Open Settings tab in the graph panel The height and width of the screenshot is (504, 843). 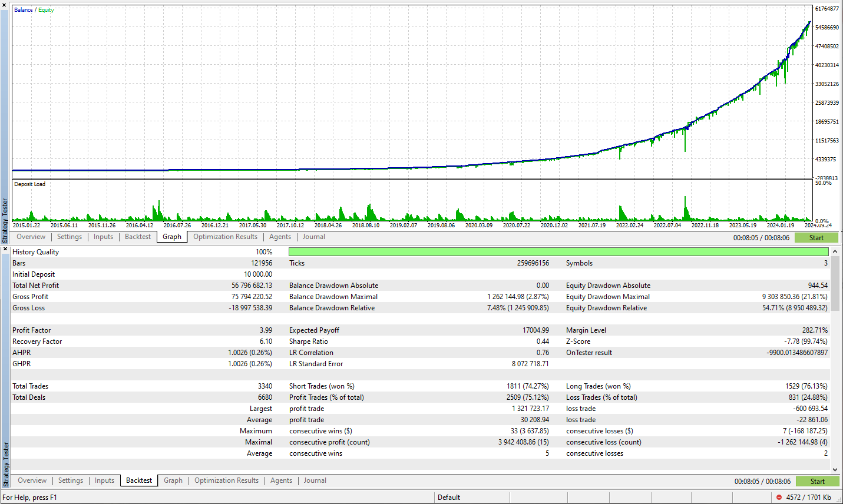[x=70, y=237]
